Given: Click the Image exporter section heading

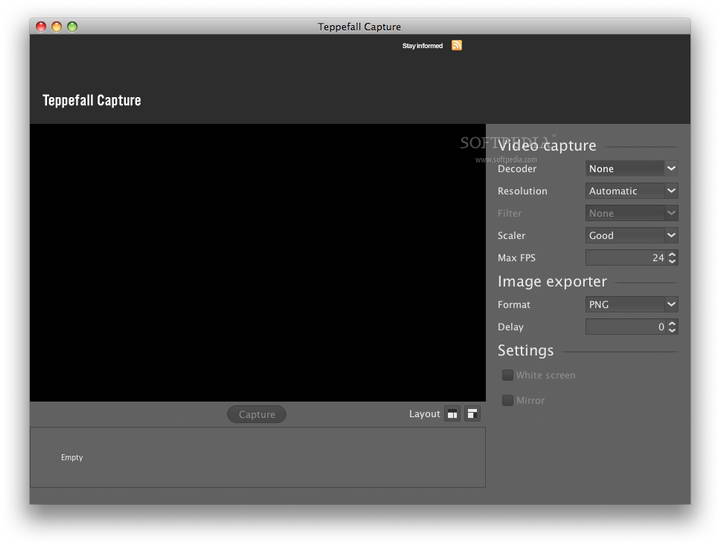Looking at the screenshot, I should click(552, 281).
